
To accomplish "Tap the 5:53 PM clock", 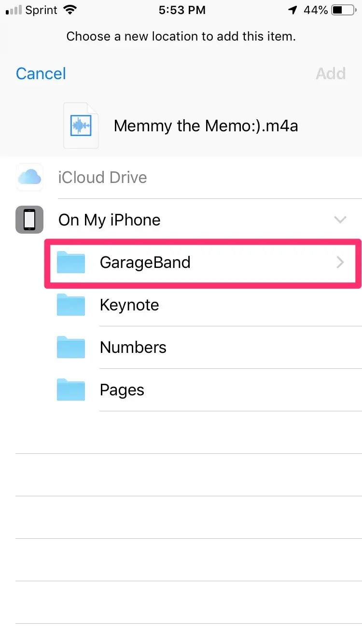I will (x=182, y=10).
